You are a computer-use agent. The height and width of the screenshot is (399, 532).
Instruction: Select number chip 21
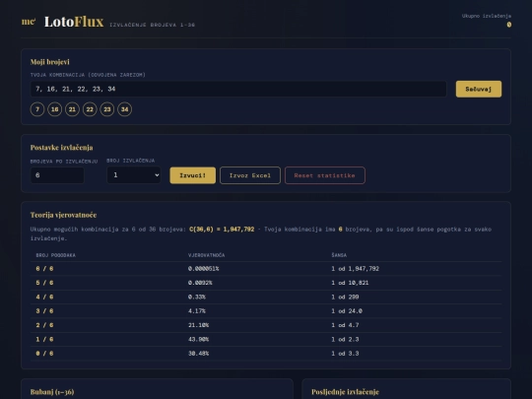click(72, 109)
